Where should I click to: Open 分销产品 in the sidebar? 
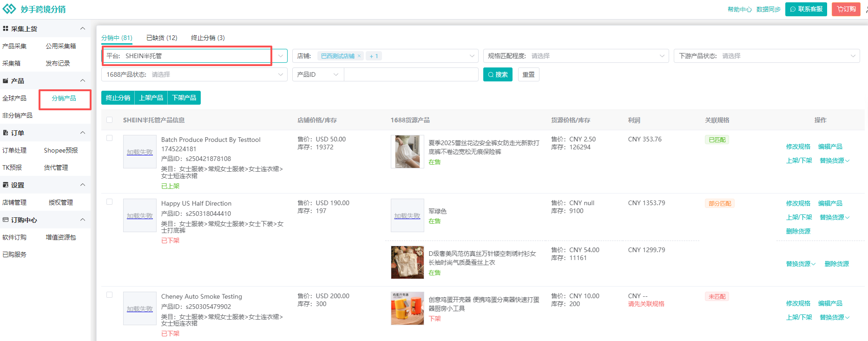[64, 99]
